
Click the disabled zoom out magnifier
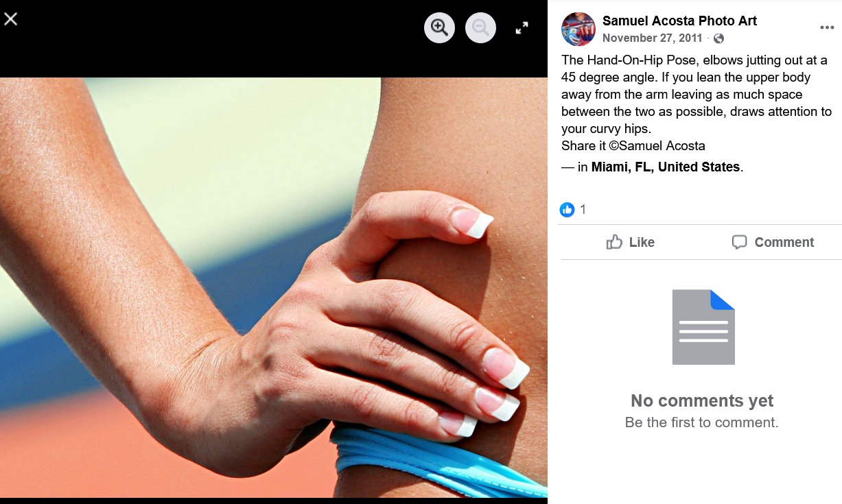coord(480,28)
